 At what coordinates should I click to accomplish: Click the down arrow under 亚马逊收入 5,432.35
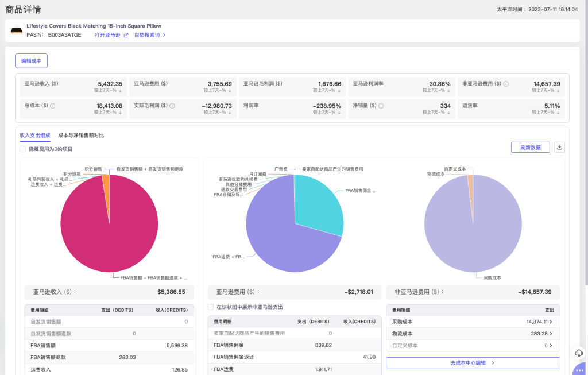[x=121, y=90]
